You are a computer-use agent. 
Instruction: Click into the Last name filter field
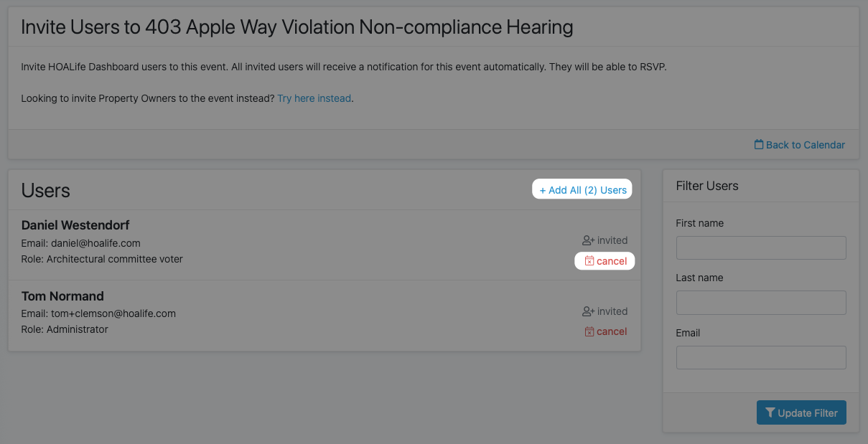coord(761,303)
